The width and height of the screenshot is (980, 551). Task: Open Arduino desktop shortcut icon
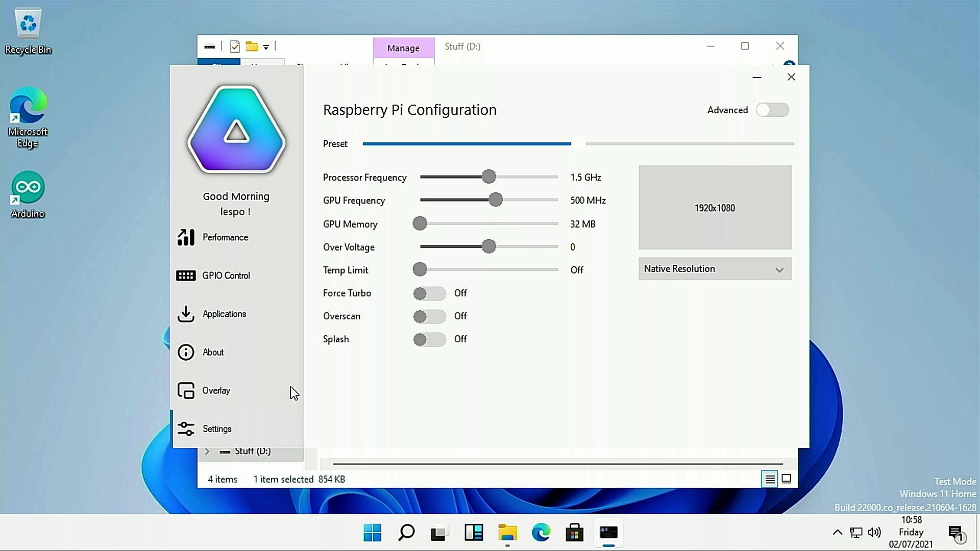[x=28, y=188]
